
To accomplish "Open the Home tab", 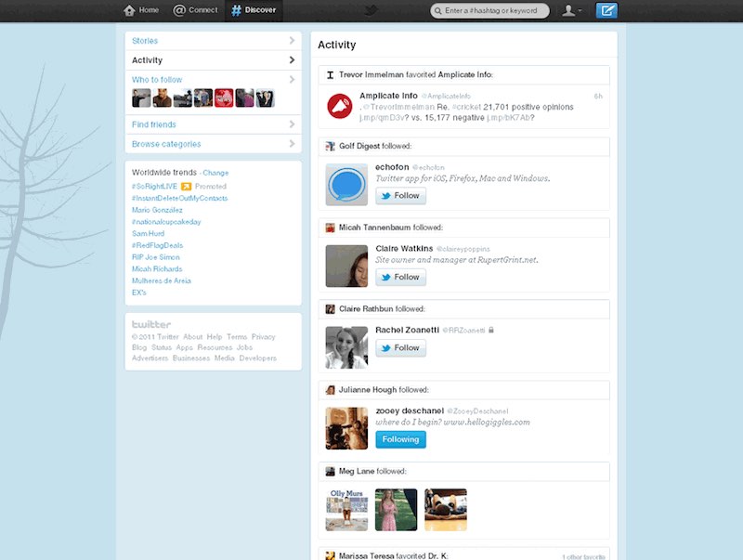I will [x=141, y=10].
